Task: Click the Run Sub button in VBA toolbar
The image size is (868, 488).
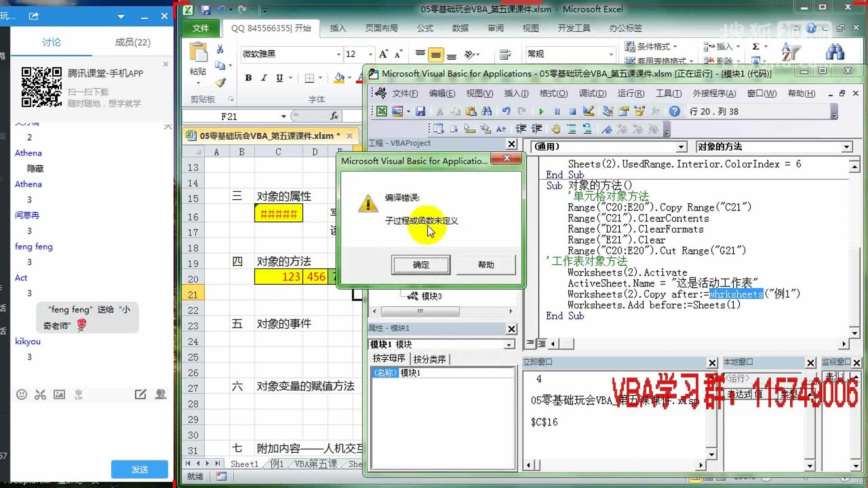Action: [541, 111]
